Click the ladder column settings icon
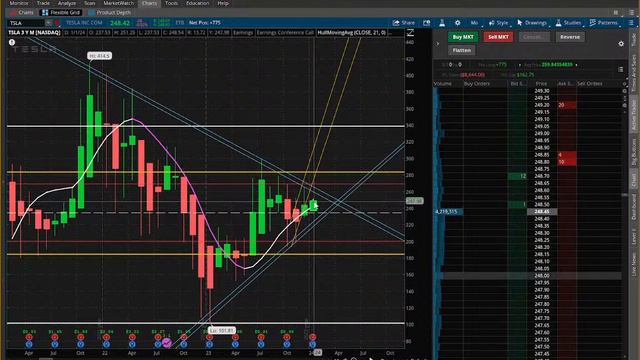640x360 pixels. 624,84
